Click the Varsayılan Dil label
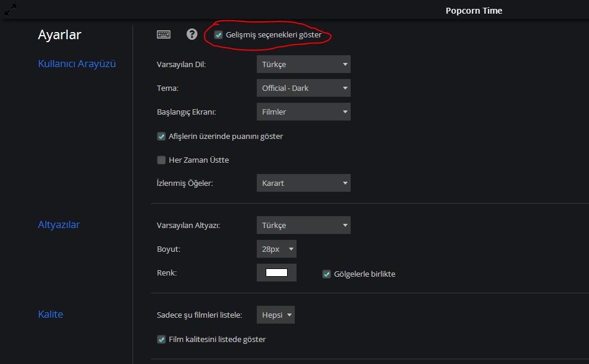The width and height of the screenshot is (589, 364). tap(181, 64)
